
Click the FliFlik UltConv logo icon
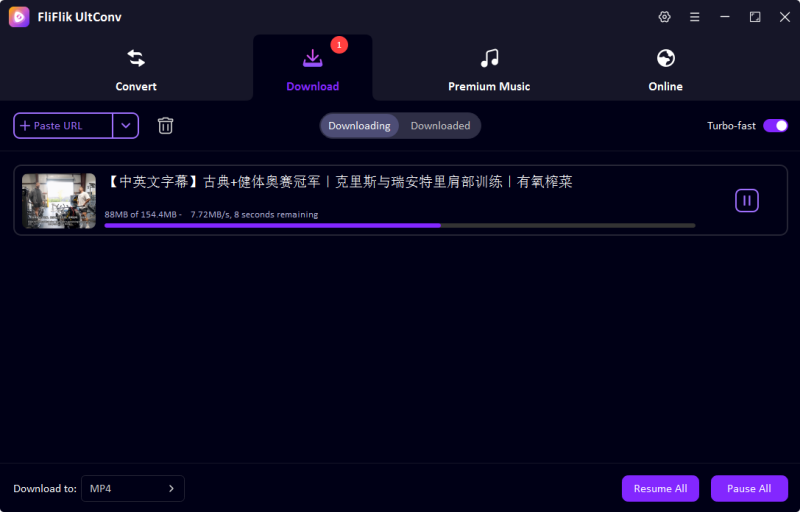[19, 17]
